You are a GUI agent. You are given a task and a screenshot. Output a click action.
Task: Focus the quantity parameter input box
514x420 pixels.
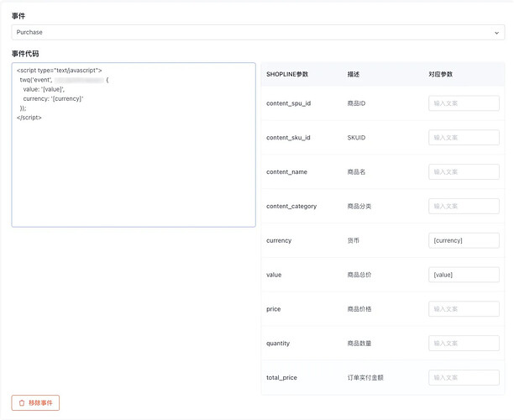pyautogui.click(x=464, y=344)
